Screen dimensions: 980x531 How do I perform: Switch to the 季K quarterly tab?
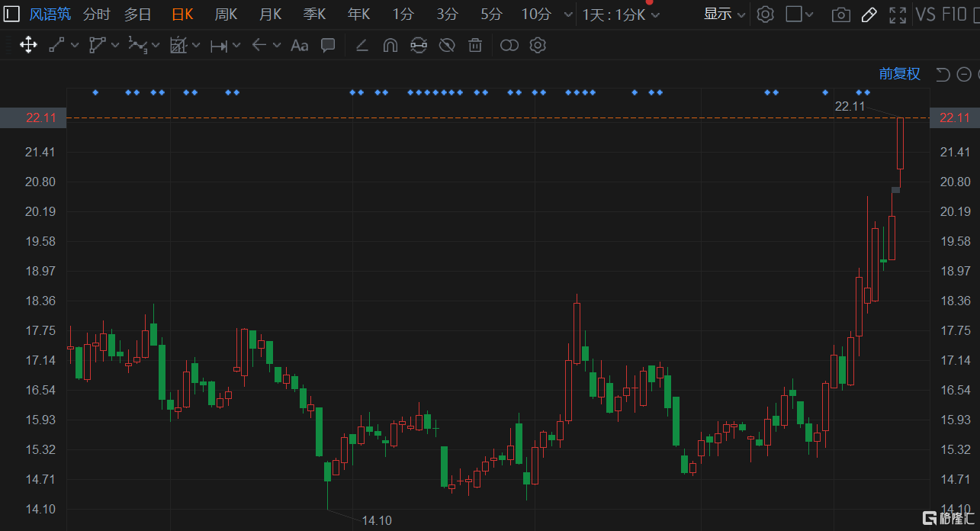[314, 14]
